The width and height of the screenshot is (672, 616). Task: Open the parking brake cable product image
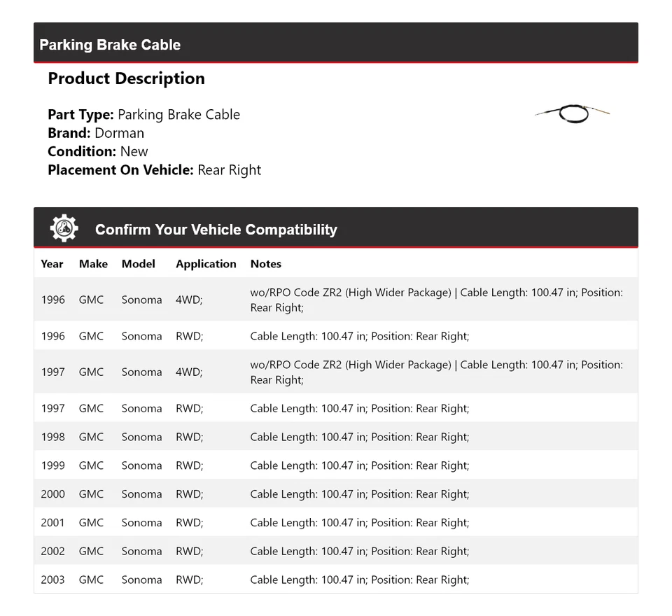pyautogui.click(x=572, y=112)
